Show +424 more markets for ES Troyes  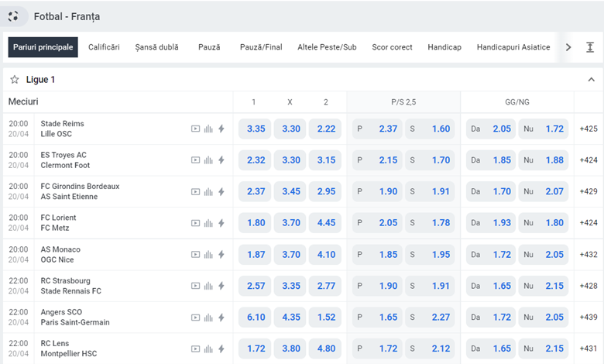pyautogui.click(x=589, y=160)
